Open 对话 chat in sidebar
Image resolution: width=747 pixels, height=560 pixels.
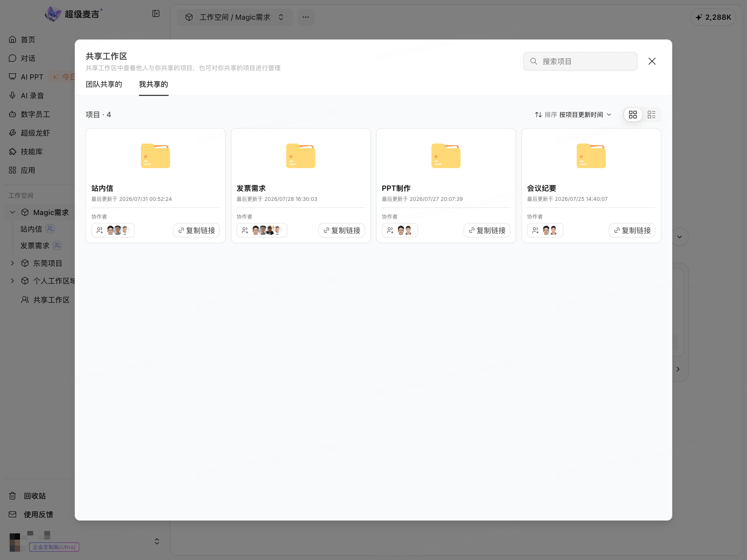(22, 58)
